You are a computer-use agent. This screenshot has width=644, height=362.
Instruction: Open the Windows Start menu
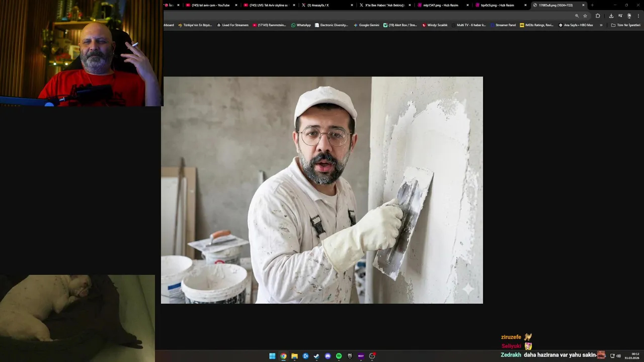pyautogui.click(x=272, y=356)
